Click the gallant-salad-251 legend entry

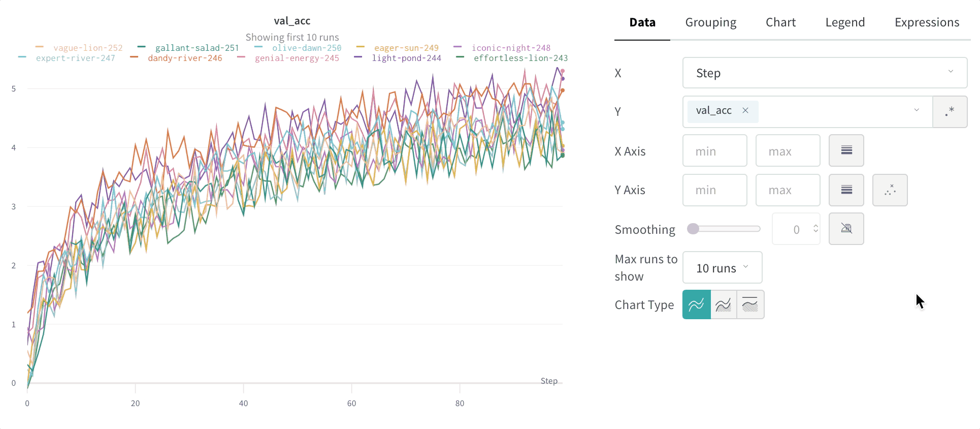pyautogui.click(x=197, y=48)
